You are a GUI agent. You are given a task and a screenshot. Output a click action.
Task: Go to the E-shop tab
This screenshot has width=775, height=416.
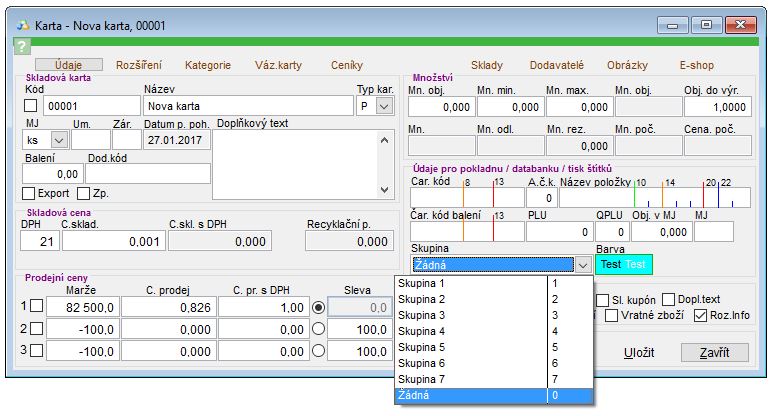tap(698, 65)
